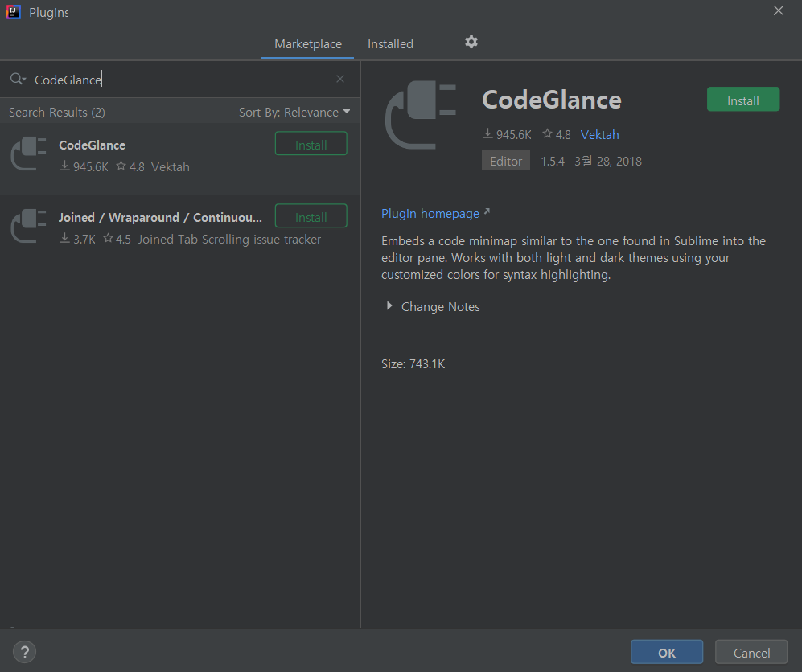Install CodeGlance from the results list
802x672 pixels.
[x=311, y=144]
